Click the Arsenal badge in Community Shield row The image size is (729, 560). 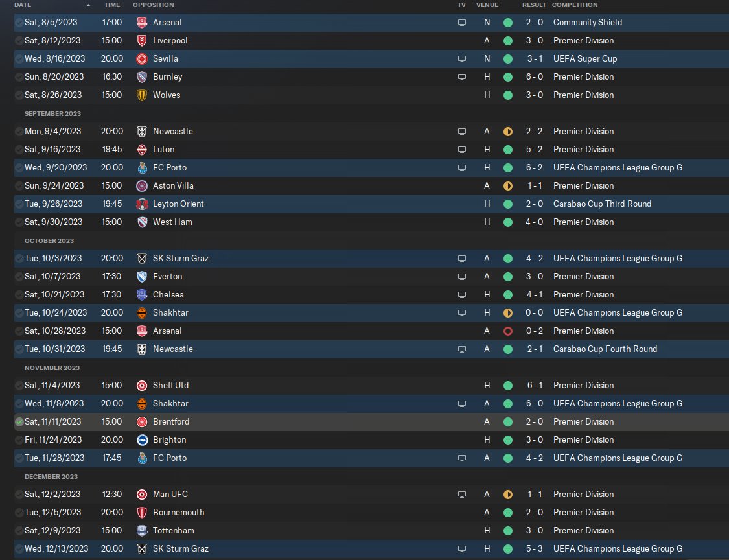tap(142, 22)
